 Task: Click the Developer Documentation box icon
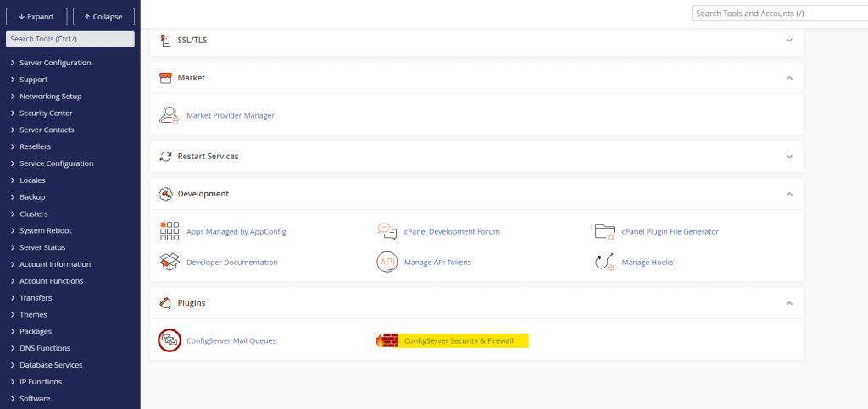(x=170, y=262)
